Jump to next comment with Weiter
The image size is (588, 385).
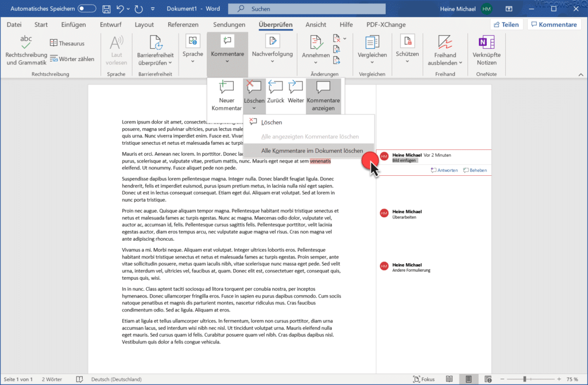coord(296,92)
